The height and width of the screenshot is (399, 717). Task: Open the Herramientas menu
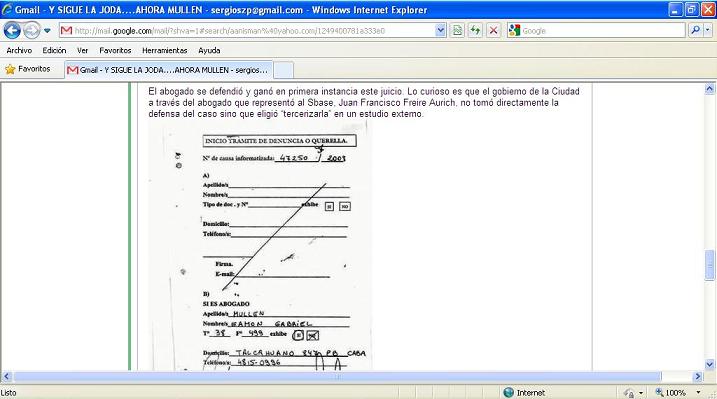pyautogui.click(x=165, y=50)
